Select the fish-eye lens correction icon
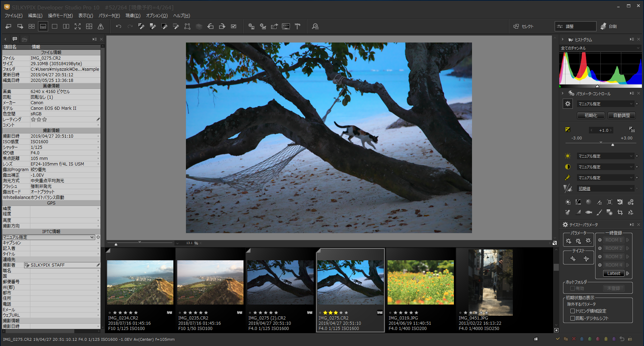 [x=589, y=212]
